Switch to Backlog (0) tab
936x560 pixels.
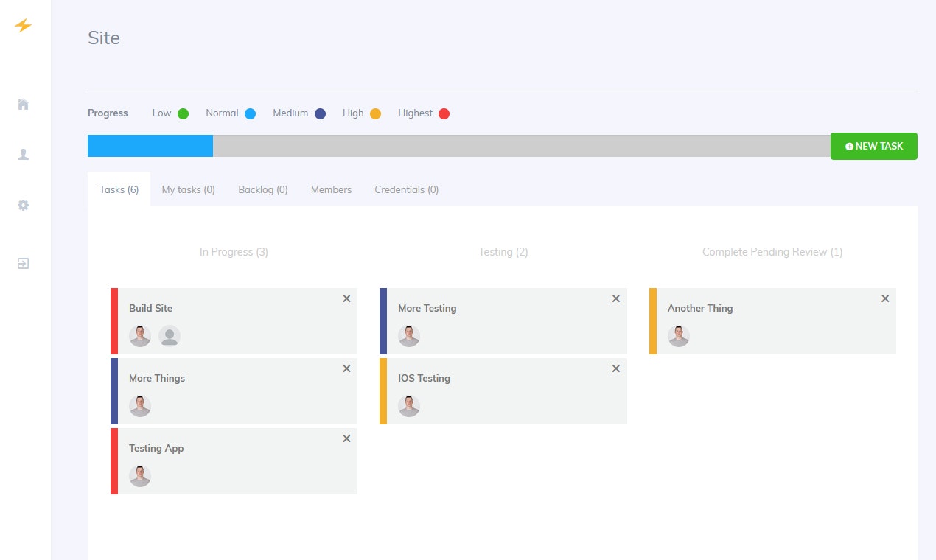pyautogui.click(x=263, y=189)
